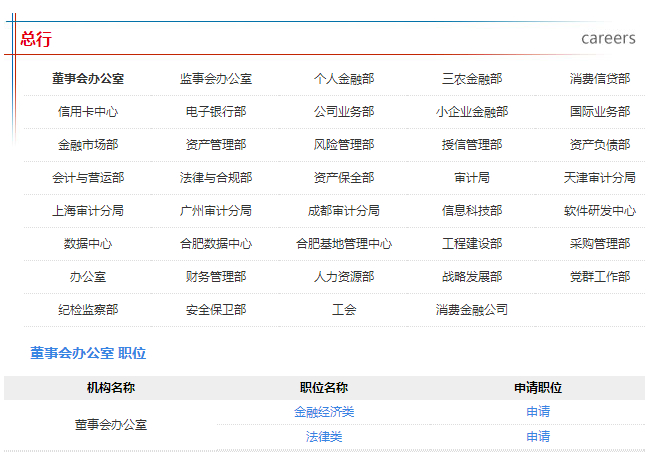Open the 消费信贷部 department
The height and width of the screenshot is (460, 665).
[x=600, y=78]
